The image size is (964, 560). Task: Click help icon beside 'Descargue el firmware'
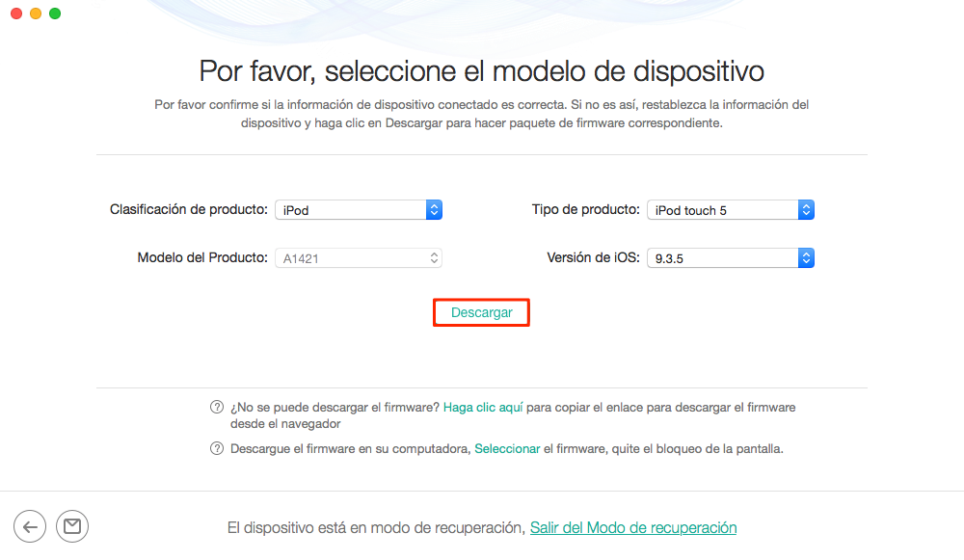click(217, 449)
